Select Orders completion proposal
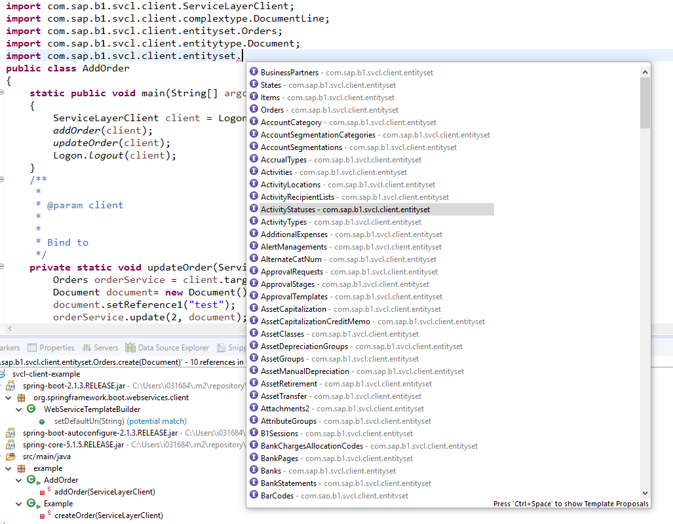The width and height of the screenshot is (673, 524). pos(324,110)
